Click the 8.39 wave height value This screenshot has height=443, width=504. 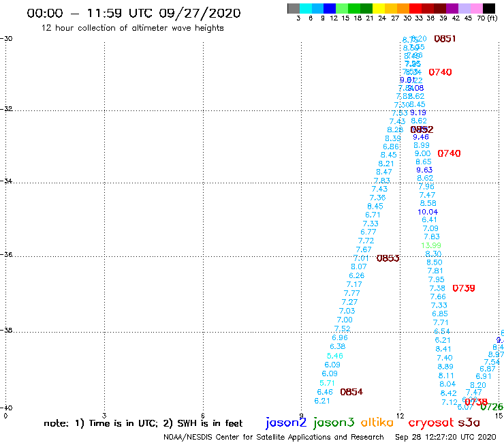coord(393,138)
